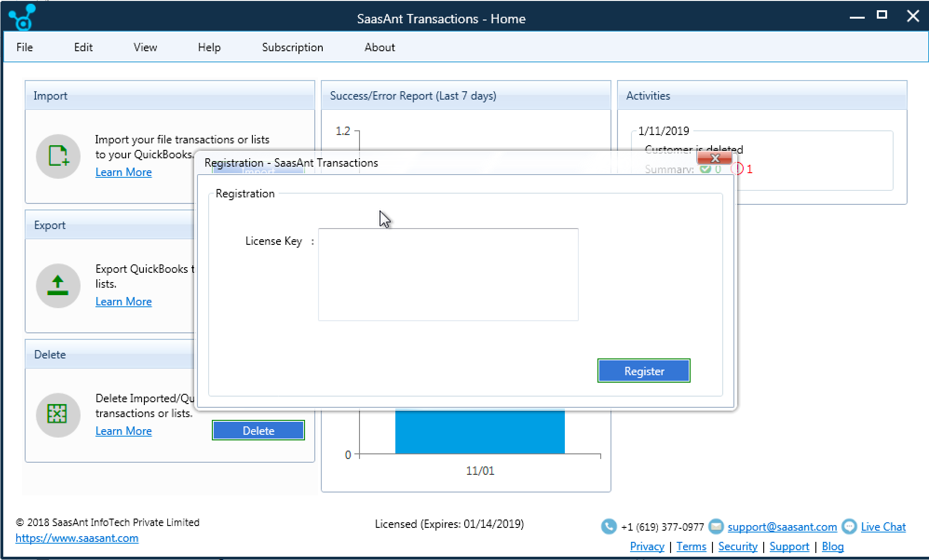Visit the https://www.saasant.com link

click(78, 538)
